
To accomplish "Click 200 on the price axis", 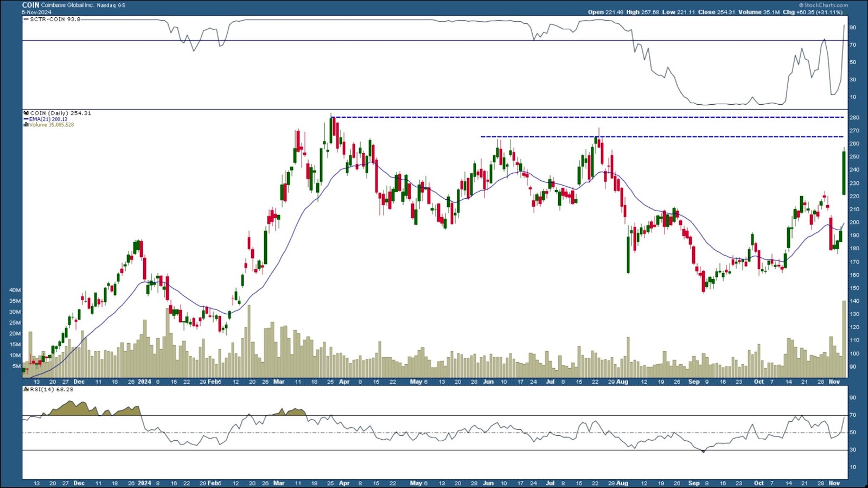I will tap(854, 223).
